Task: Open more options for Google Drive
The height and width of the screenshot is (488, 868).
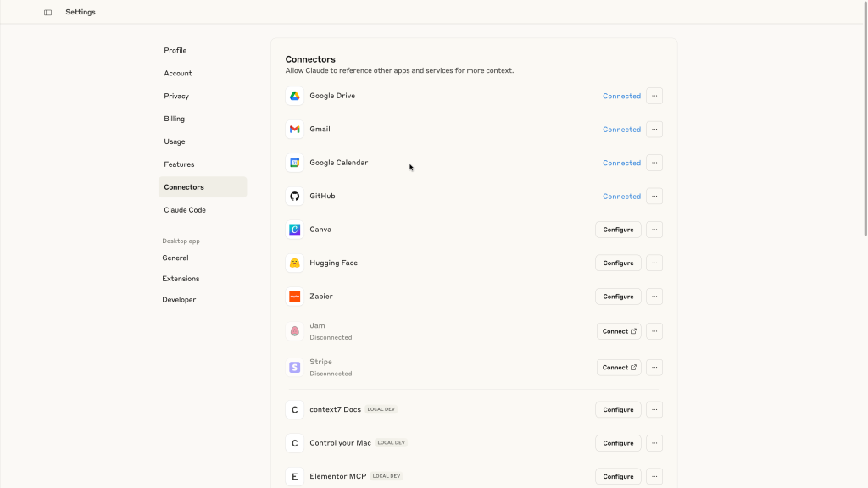Action: click(x=654, y=96)
